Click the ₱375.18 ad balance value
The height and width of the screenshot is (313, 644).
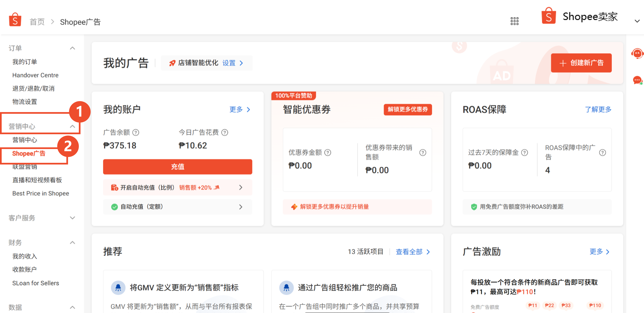click(119, 146)
